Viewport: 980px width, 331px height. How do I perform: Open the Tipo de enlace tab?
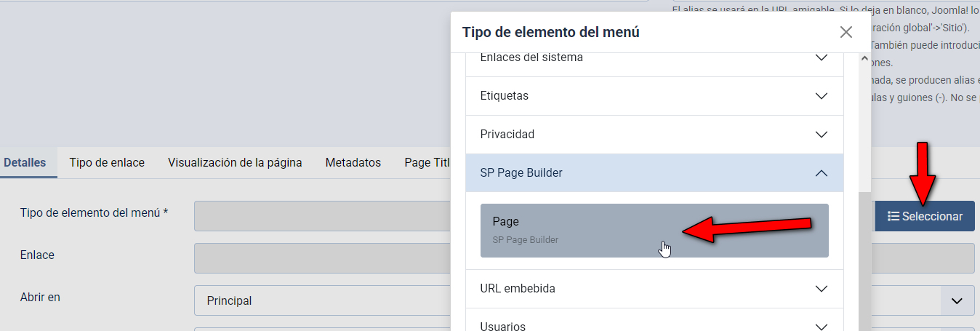(x=107, y=163)
